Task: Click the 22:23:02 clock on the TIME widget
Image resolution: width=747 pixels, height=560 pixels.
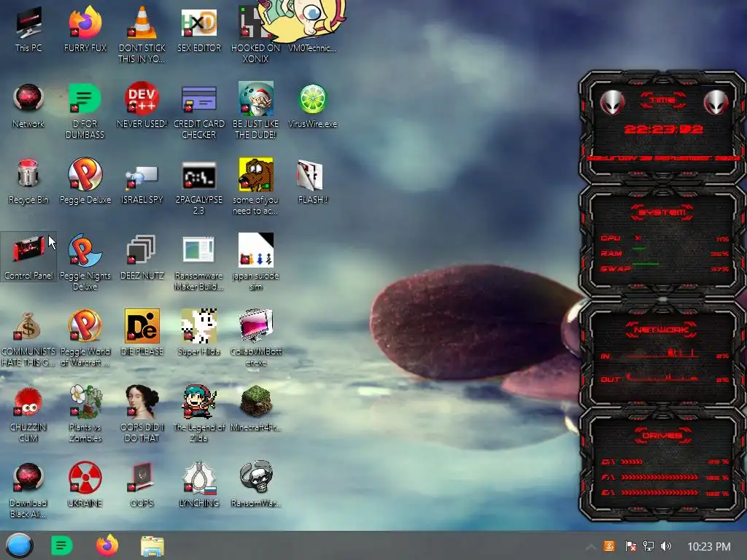Action: click(x=664, y=129)
